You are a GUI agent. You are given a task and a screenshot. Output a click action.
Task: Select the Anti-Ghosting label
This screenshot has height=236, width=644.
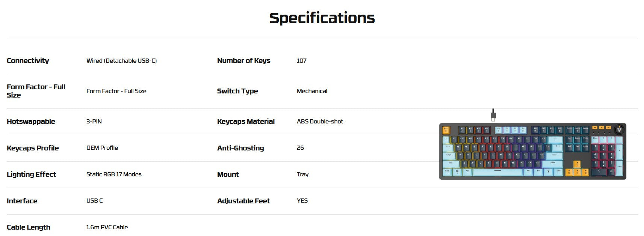pos(240,148)
